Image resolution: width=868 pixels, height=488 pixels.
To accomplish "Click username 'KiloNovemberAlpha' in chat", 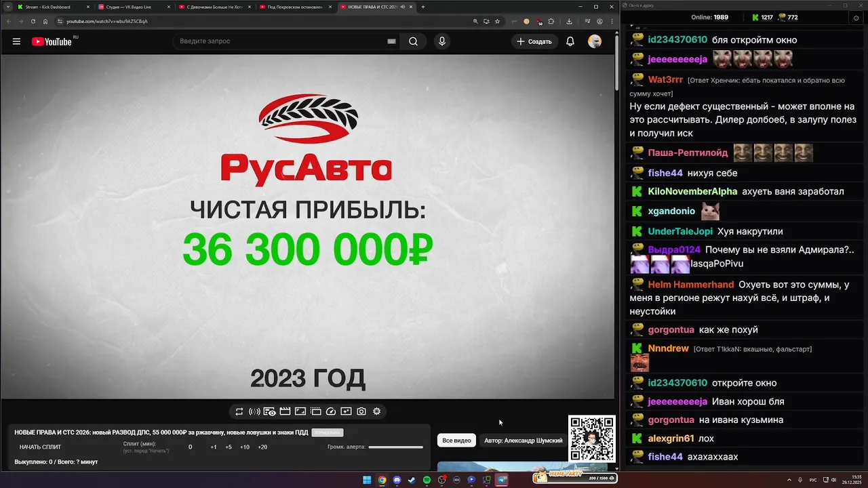I will (692, 192).
